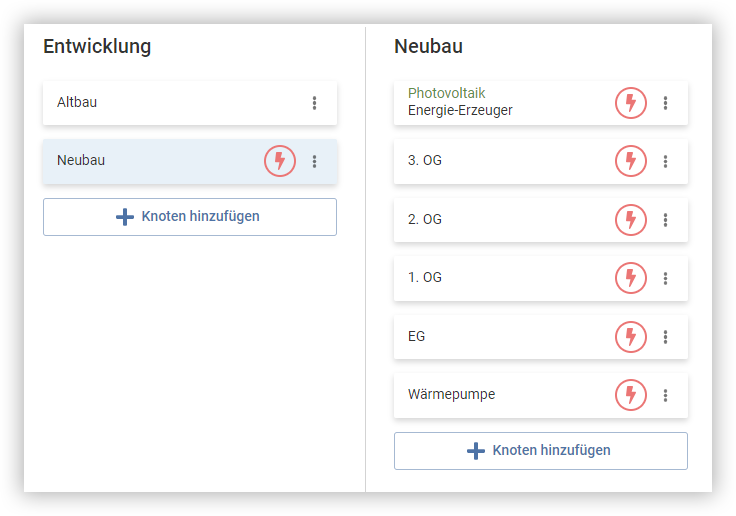Click the lightning icon beside 1. OG
Image resolution: width=736 pixels, height=516 pixels.
[x=630, y=277]
